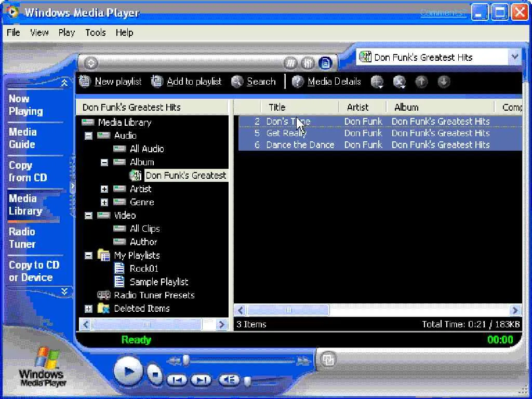
Task: Select Media Library in sidebar
Action: 26,205
